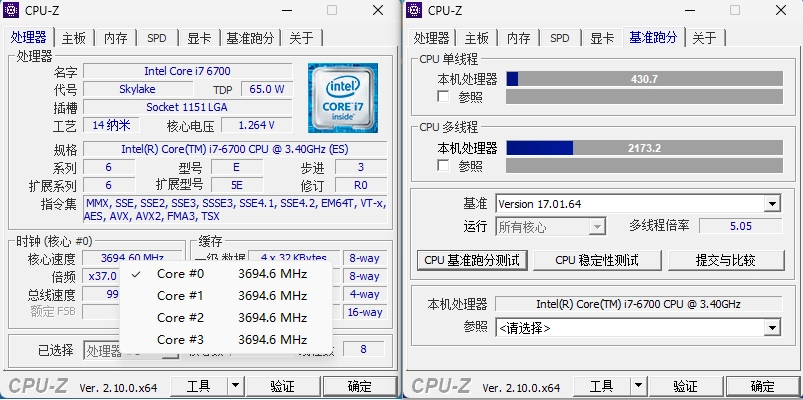Click the 名字 field Intel Core i7 6700
The image size is (803, 400).
187,71
